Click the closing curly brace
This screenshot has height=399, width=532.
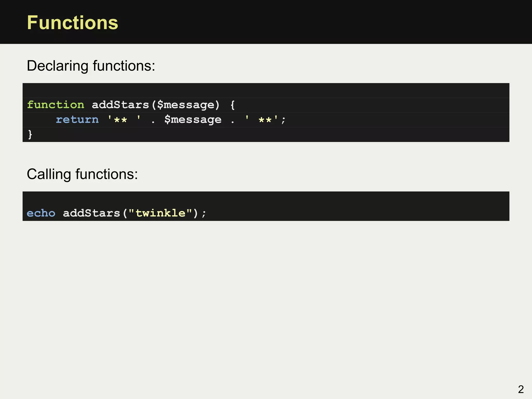pyautogui.click(x=30, y=134)
